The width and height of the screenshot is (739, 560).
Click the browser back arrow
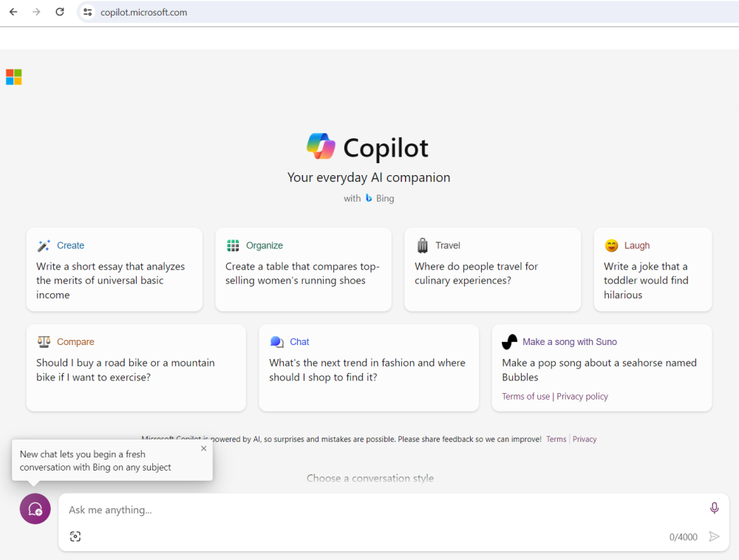[x=13, y=12]
